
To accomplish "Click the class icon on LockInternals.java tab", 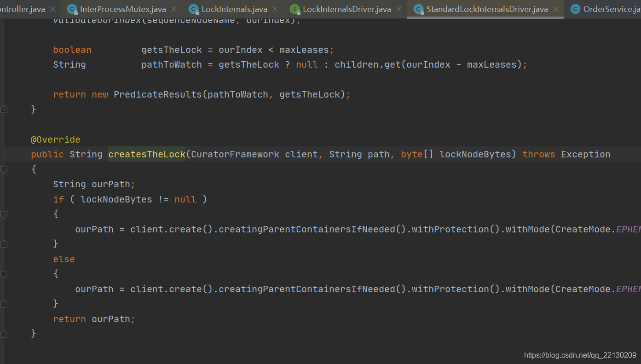I will (x=193, y=9).
